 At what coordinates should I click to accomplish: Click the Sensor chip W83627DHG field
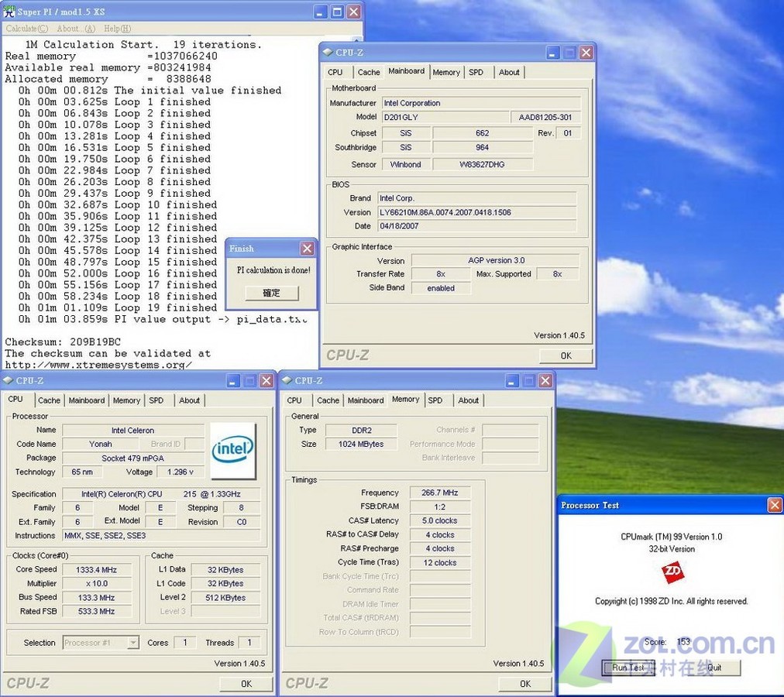[x=482, y=164]
